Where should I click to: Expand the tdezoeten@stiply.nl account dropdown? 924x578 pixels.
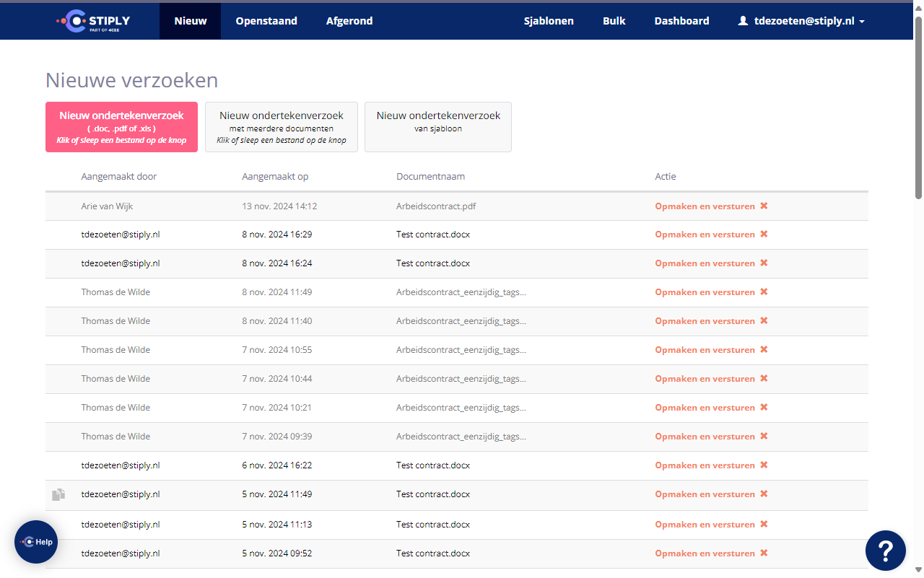pos(801,21)
